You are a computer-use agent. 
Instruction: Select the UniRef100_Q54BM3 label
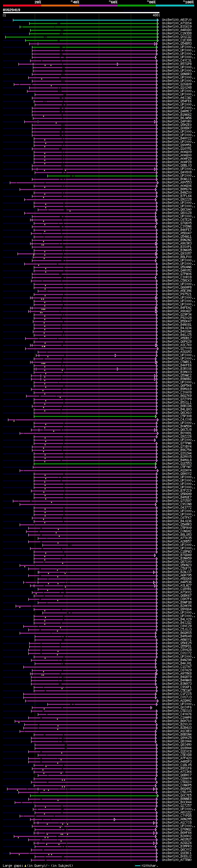tap(177, 43)
